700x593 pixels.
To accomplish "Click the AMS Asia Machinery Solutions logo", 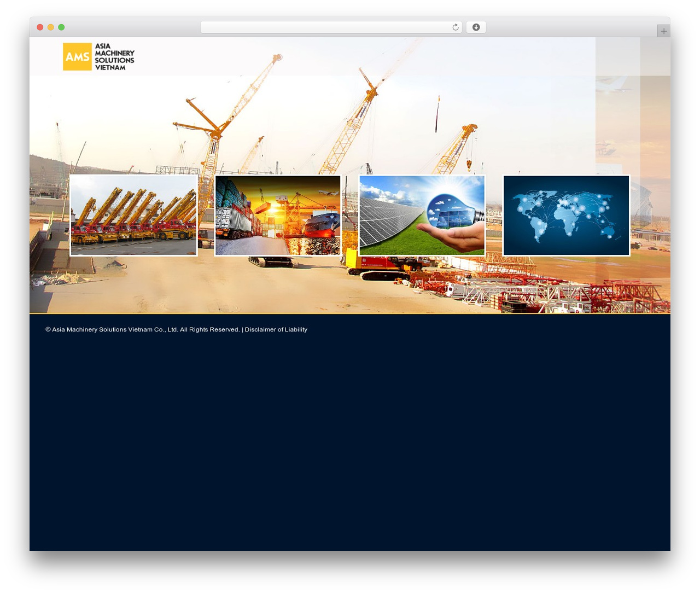I will [98, 57].
